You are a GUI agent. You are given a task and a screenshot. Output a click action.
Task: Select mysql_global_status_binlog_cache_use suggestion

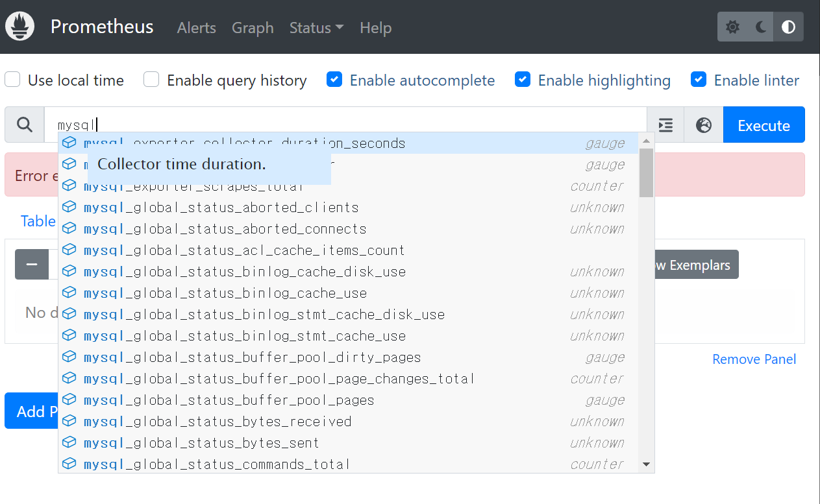pyautogui.click(x=349, y=293)
